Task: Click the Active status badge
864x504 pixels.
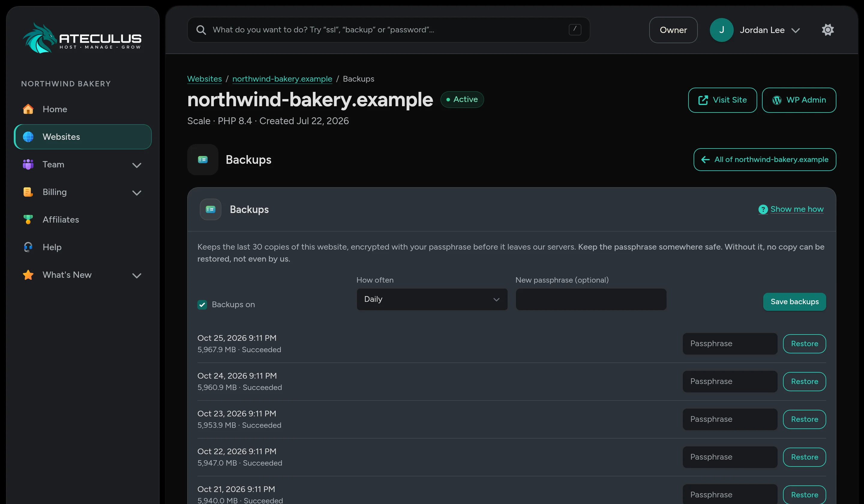Action: [462, 99]
